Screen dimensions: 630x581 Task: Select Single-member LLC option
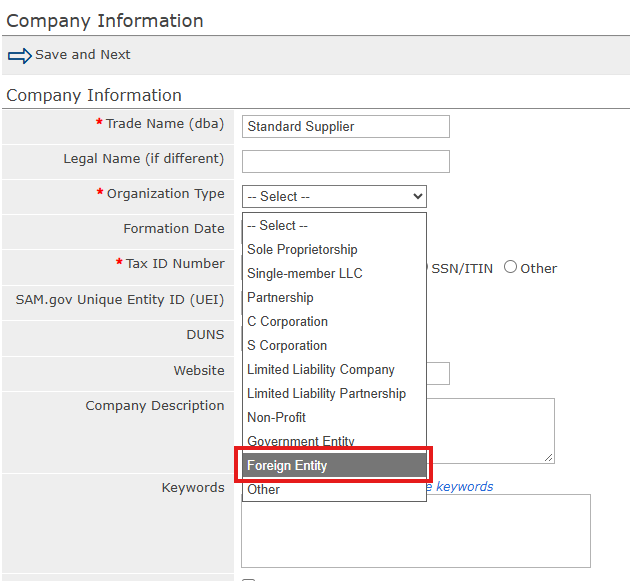tap(334, 274)
